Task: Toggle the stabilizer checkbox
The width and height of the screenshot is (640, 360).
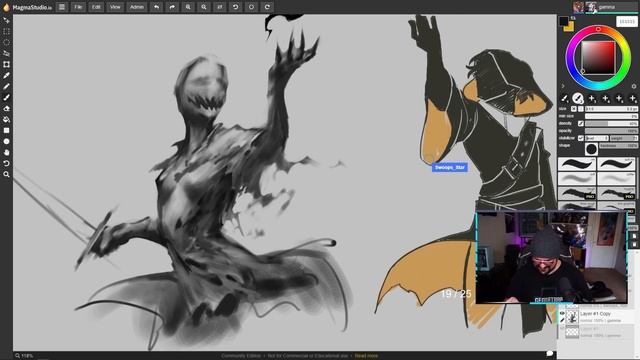Action: point(580,138)
